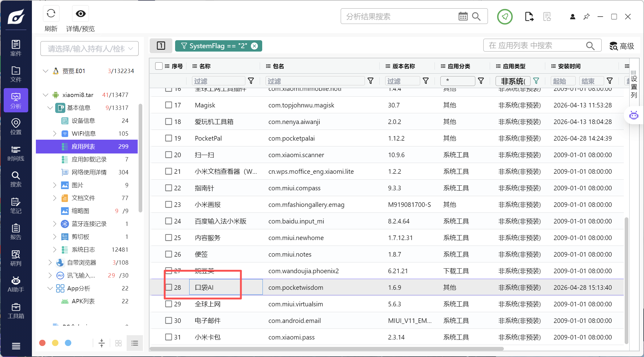Open the 时间线 (timeline) sidebar section
The width and height of the screenshot is (644, 357).
(x=16, y=153)
